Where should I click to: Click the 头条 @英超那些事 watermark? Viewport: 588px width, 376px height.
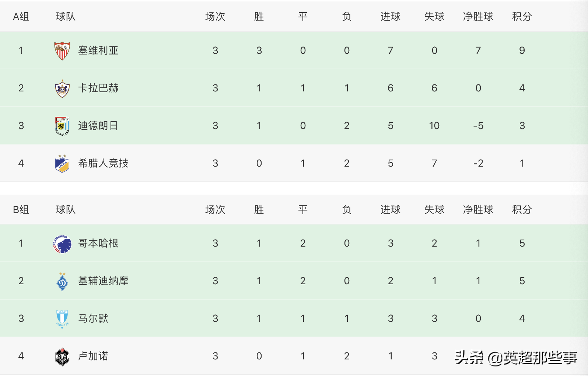pos(516,357)
